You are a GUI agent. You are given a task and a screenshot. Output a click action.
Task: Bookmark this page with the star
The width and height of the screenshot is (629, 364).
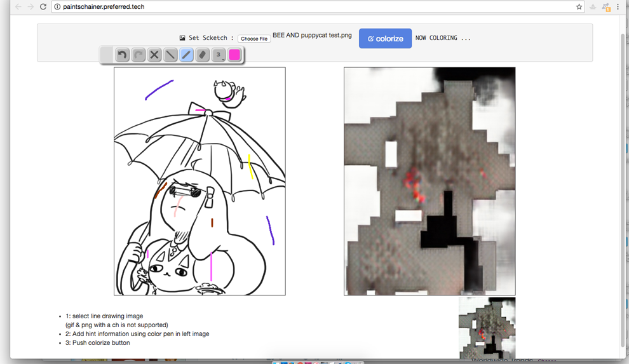pos(579,6)
